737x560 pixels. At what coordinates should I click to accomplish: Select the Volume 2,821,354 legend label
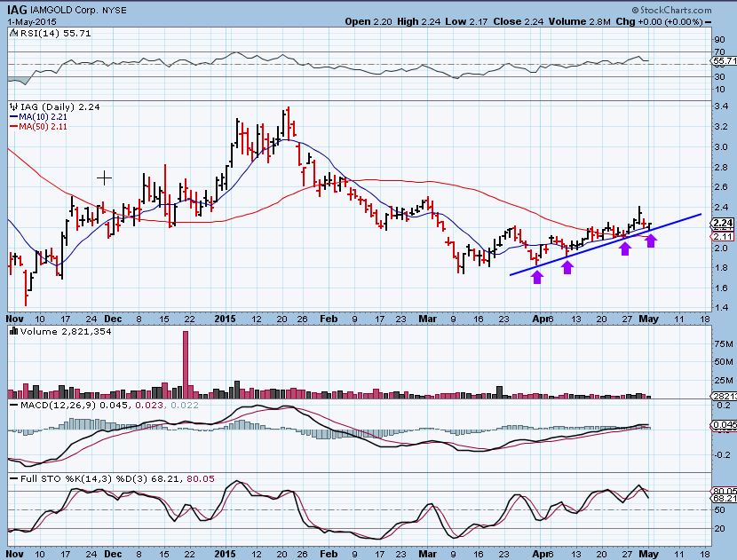(x=66, y=332)
